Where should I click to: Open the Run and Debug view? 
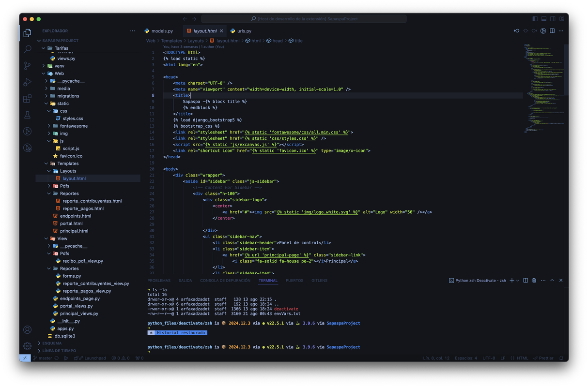pyautogui.click(x=27, y=82)
